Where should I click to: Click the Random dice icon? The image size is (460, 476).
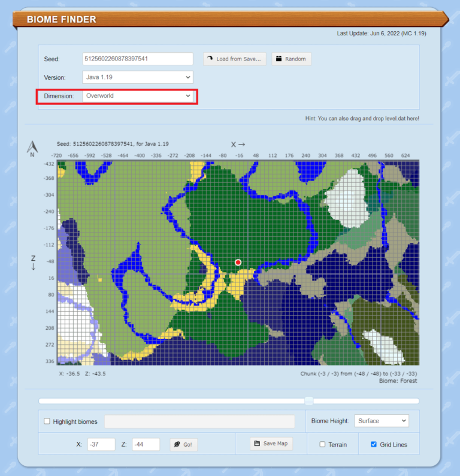279,59
